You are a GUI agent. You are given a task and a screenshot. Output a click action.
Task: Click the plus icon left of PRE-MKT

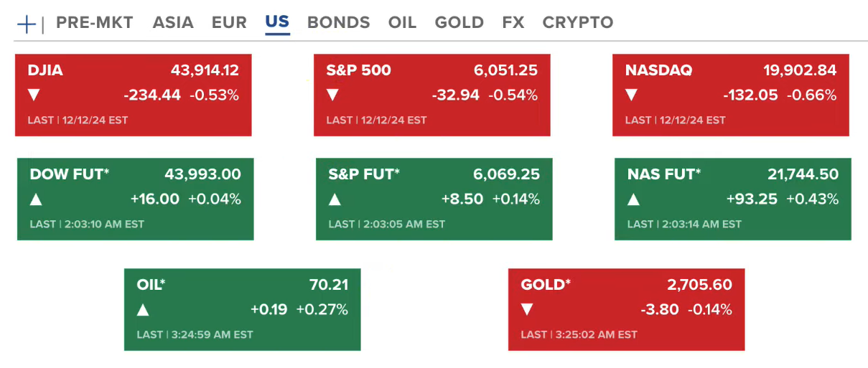pos(26,24)
